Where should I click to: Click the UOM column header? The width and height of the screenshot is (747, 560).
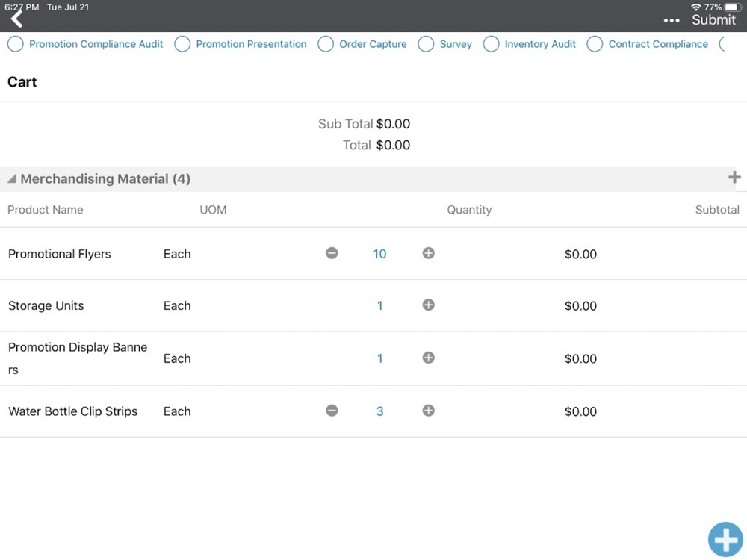point(213,210)
